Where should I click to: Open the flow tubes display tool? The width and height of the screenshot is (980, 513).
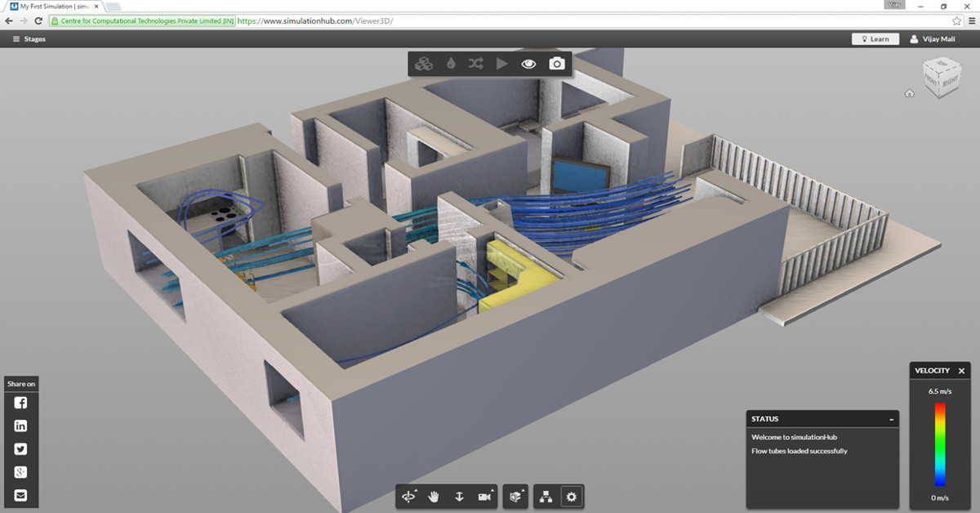(x=423, y=63)
